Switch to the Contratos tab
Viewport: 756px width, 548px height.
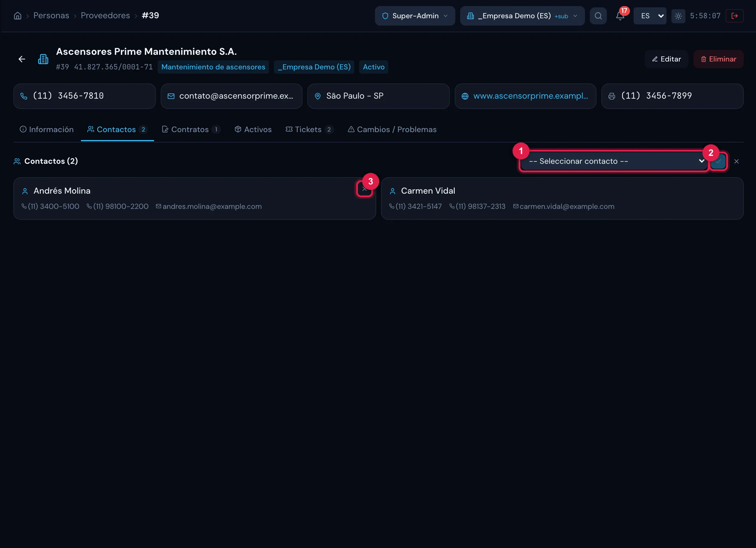191,129
